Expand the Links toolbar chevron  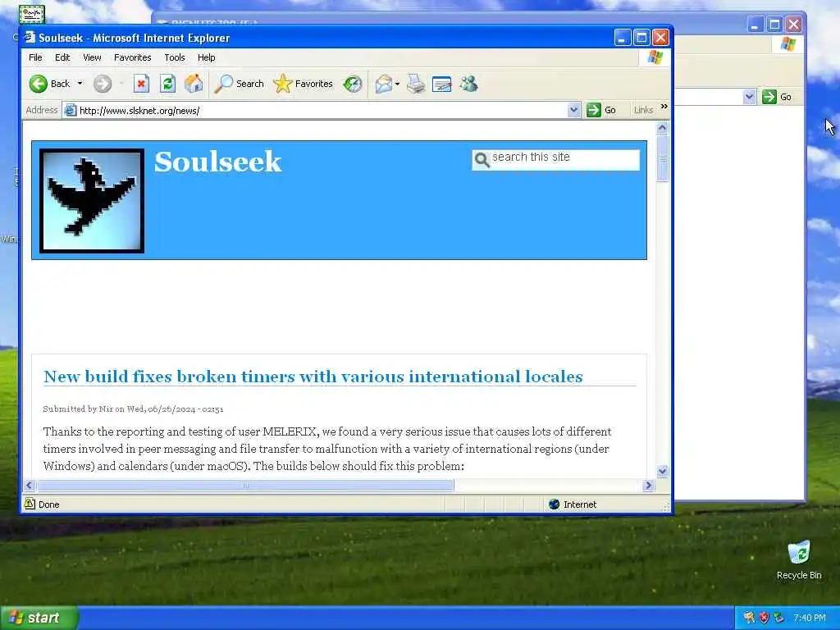pos(664,107)
